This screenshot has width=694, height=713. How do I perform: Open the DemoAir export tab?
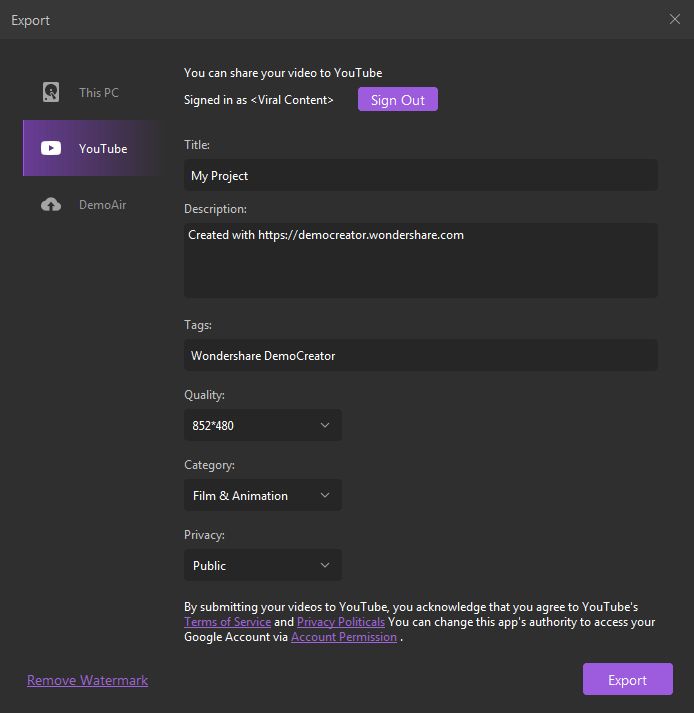point(102,205)
